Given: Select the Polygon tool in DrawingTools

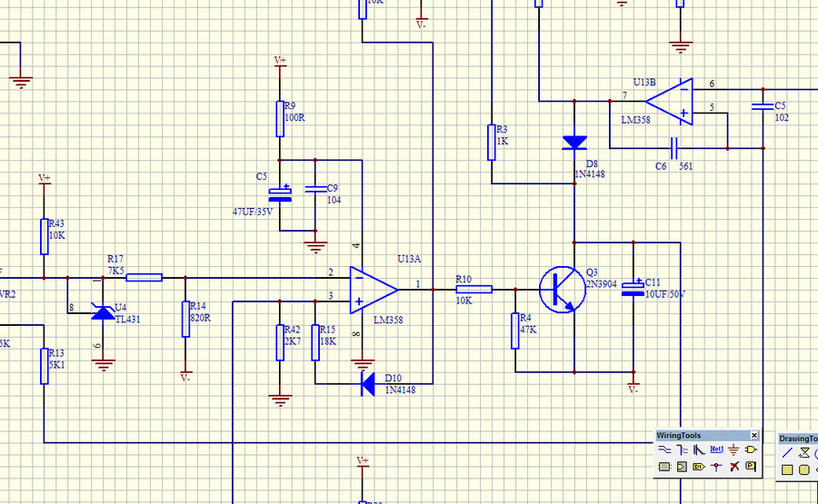Looking at the screenshot, I should coord(804,453).
